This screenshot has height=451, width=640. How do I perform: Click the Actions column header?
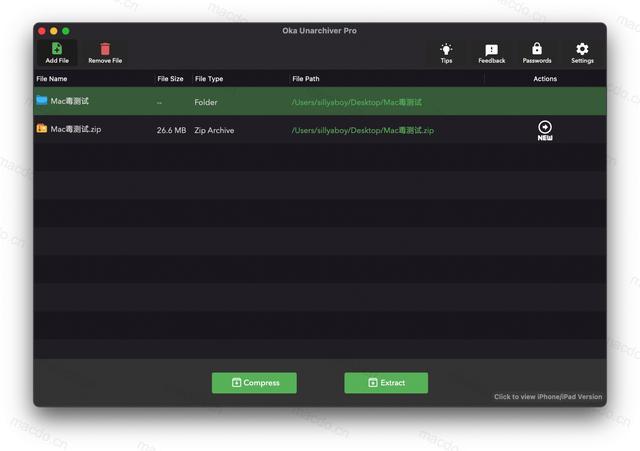545,79
